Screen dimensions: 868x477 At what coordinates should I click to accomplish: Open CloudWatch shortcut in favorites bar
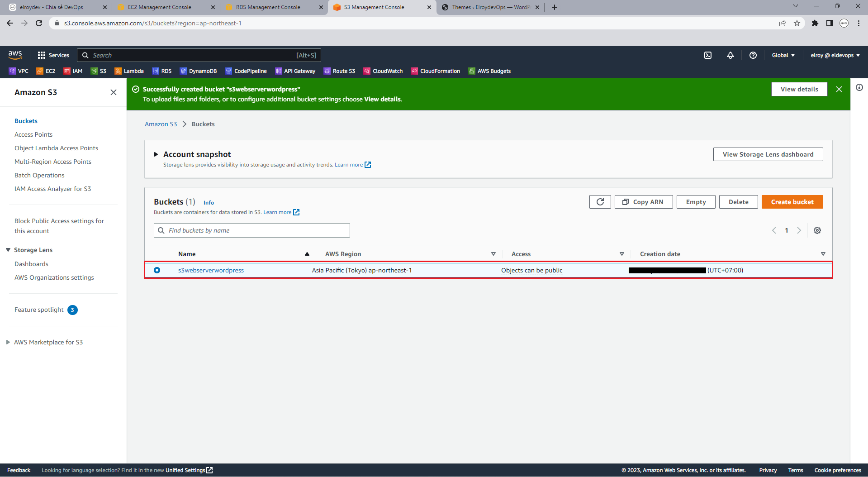[x=383, y=71]
